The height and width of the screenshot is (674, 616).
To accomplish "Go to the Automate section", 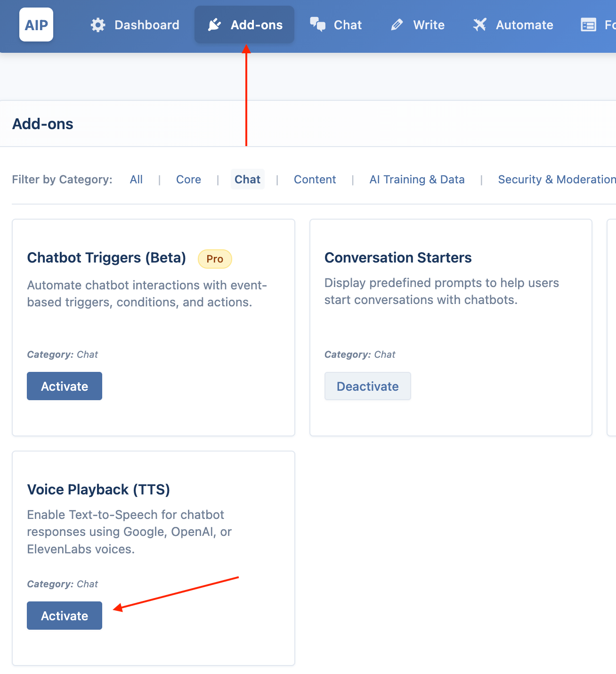I will [513, 25].
